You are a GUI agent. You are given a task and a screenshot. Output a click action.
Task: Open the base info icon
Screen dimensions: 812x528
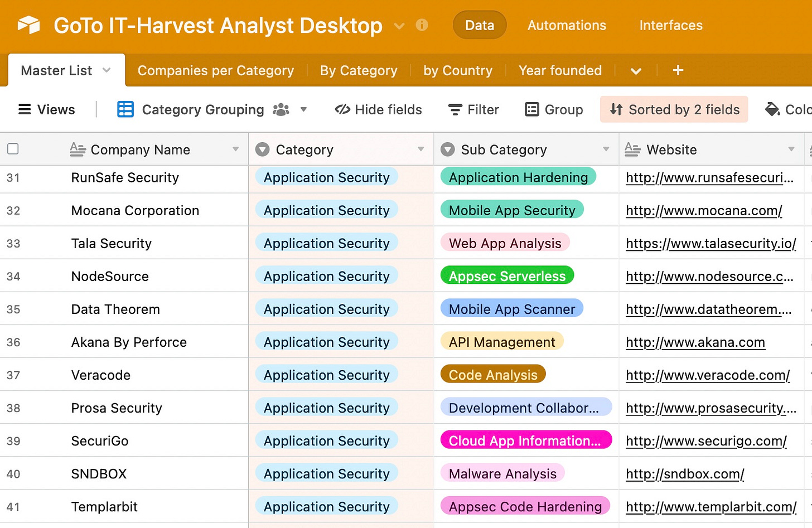pos(422,25)
